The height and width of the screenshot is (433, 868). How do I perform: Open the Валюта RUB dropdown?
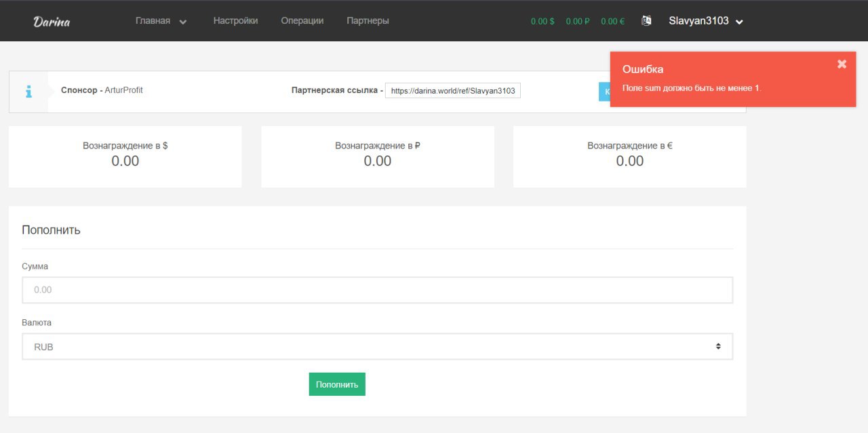coord(378,346)
